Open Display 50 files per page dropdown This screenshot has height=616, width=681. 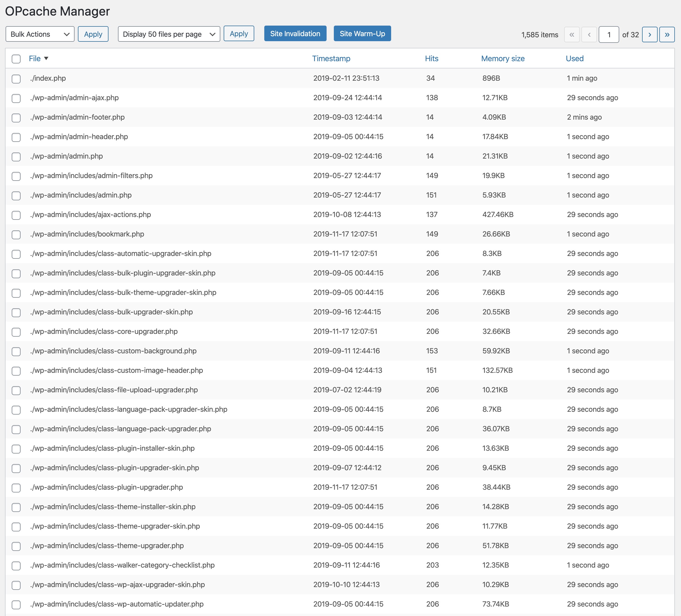click(x=169, y=34)
